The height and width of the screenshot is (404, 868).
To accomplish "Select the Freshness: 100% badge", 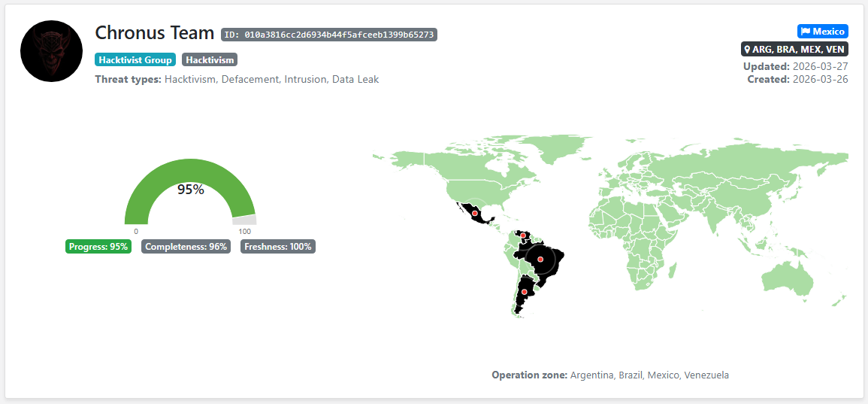I will click(x=277, y=247).
